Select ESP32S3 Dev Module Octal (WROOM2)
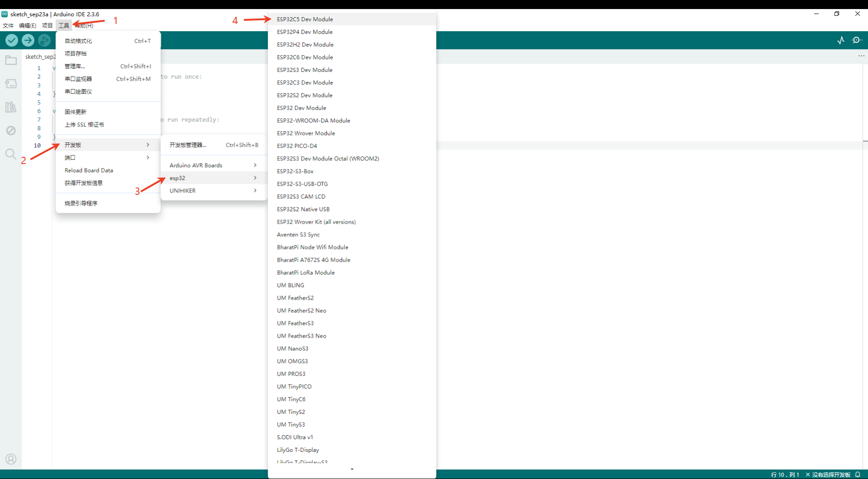The width and height of the screenshot is (868, 479). [x=352, y=158]
